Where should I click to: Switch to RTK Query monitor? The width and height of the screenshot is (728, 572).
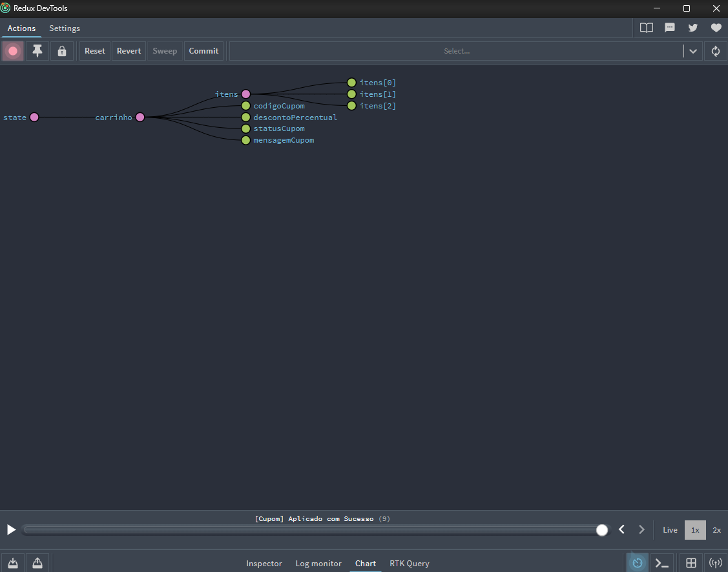410,563
